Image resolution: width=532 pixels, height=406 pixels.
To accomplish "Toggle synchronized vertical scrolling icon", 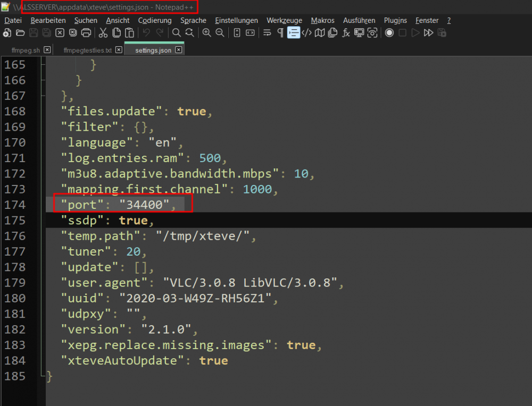I will [237, 33].
